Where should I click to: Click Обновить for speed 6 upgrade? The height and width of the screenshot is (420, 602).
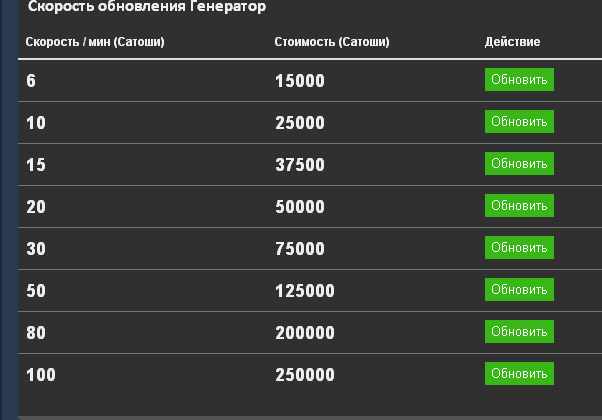519,79
